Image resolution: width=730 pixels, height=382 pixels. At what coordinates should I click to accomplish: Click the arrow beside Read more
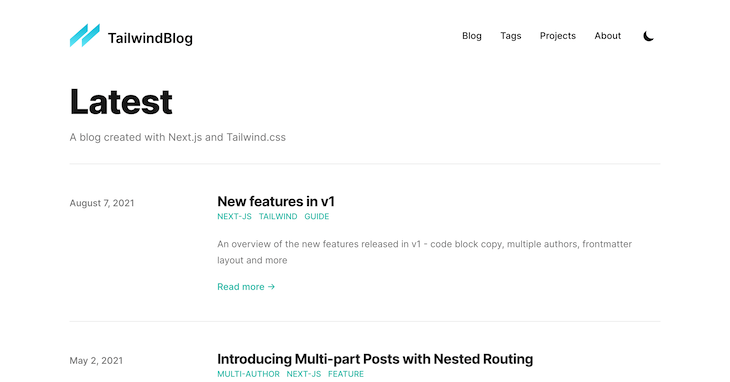coord(271,287)
